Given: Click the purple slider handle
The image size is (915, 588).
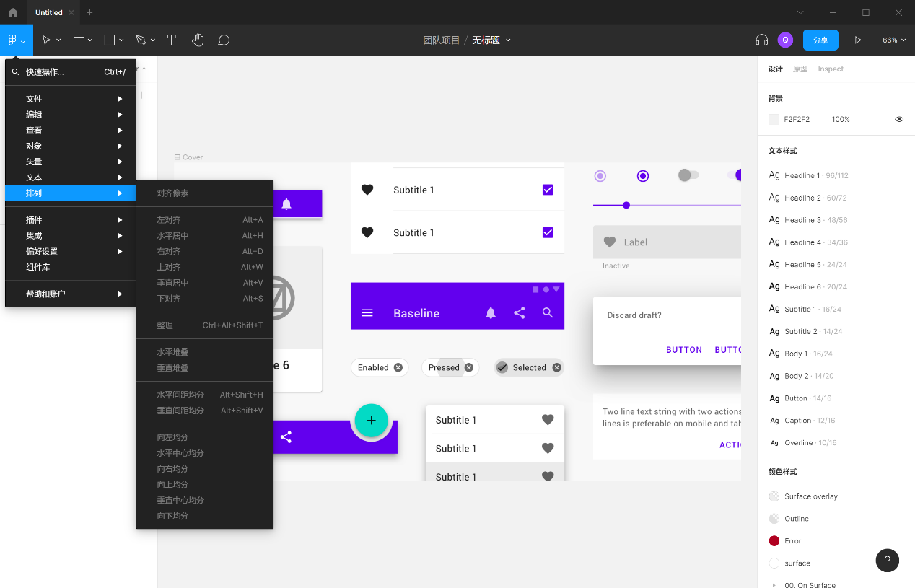Looking at the screenshot, I should pos(626,206).
